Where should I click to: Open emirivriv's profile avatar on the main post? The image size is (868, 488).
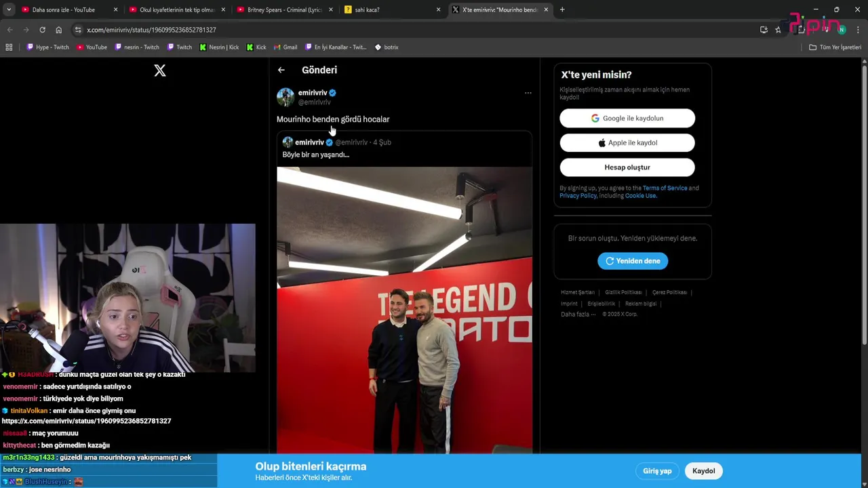pos(285,97)
